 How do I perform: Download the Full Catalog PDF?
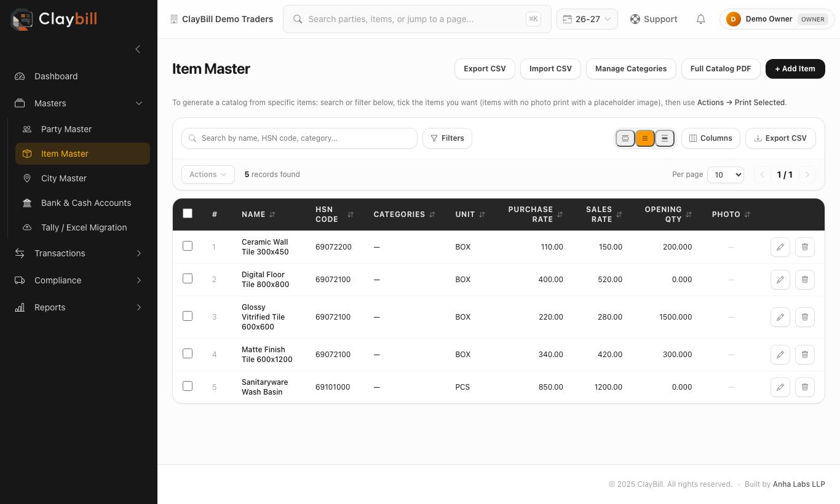point(721,69)
